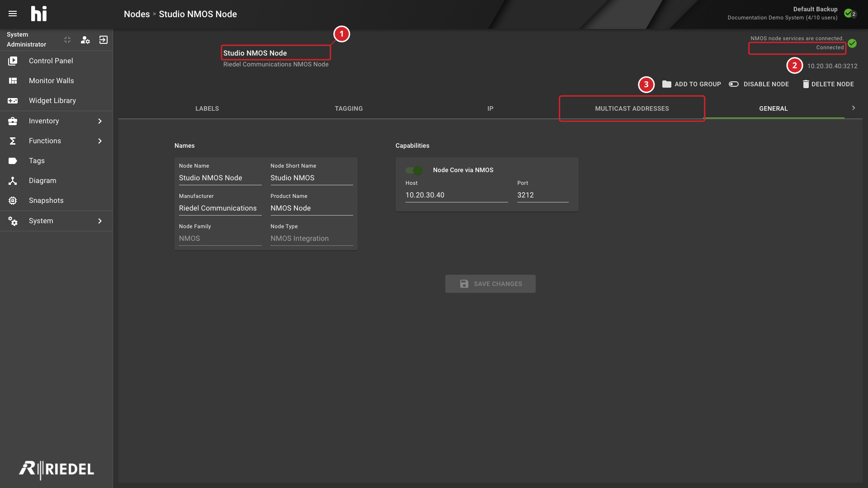
Task: Click the green connected status checkmark
Action: point(852,43)
